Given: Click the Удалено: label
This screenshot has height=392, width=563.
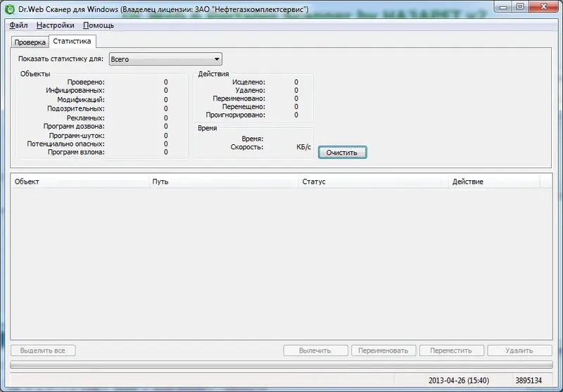Looking at the screenshot, I should [250, 91].
